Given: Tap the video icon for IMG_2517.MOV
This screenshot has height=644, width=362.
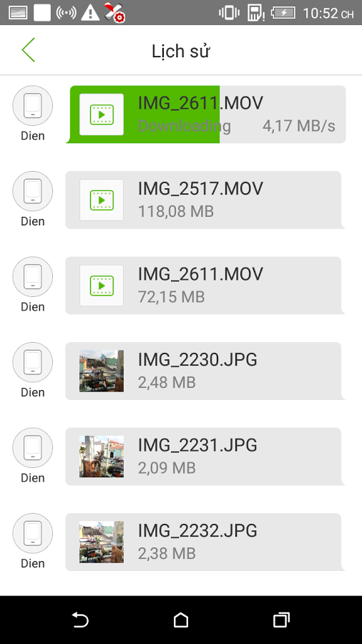Looking at the screenshot, I should [102, 200].
